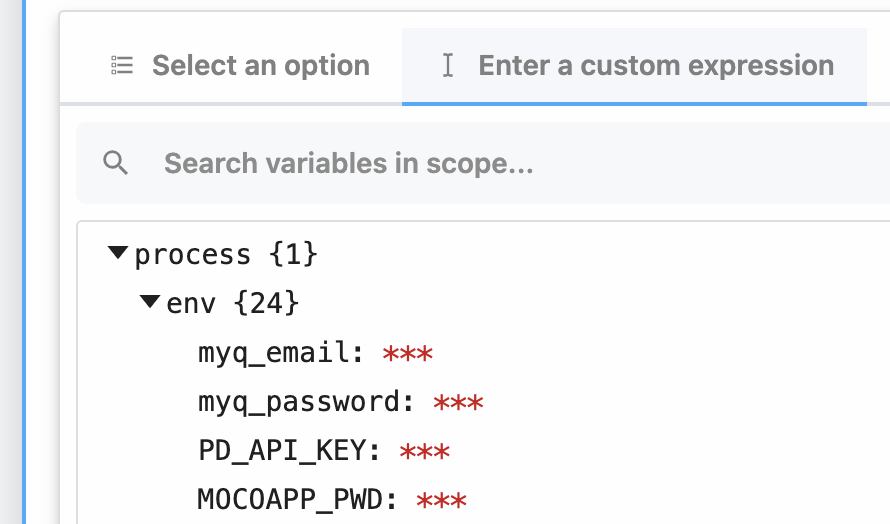This screenshot has height=524, width=890.
Task: Click the {24} count next to env
Action: [x=266, y=303]
